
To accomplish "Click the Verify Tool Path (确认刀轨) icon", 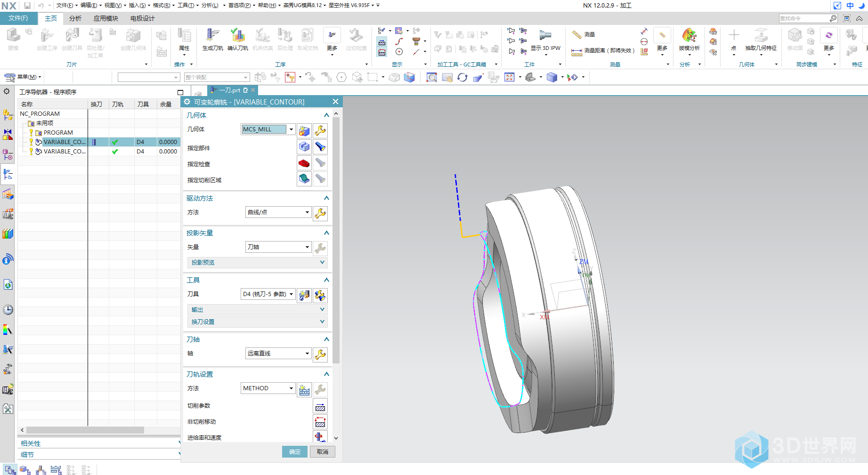I will click(237, 36).
